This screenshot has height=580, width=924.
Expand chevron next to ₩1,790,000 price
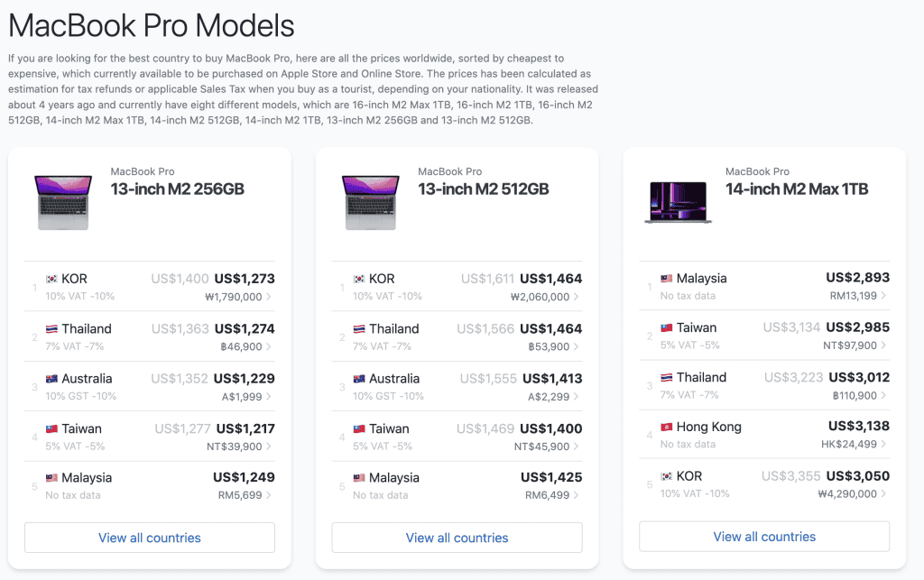tap(269, 297)
